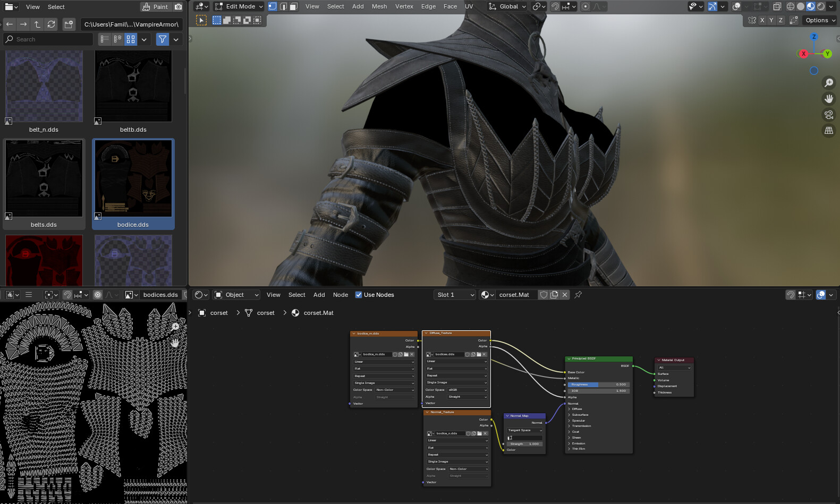This screenshot has height=504, width=840.
Task: Open the Node menu in the shader editor
Action: (341, 295)
